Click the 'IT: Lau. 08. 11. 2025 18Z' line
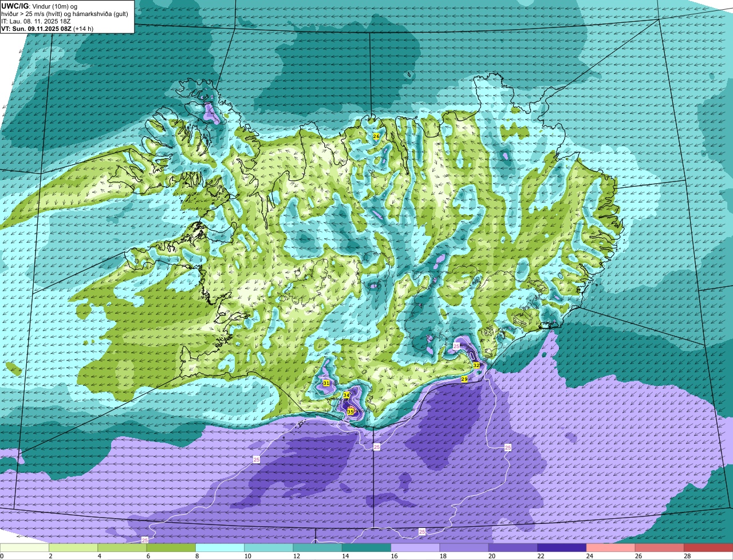This screenshot has height=560, width=733. click(x=36, y=21)
